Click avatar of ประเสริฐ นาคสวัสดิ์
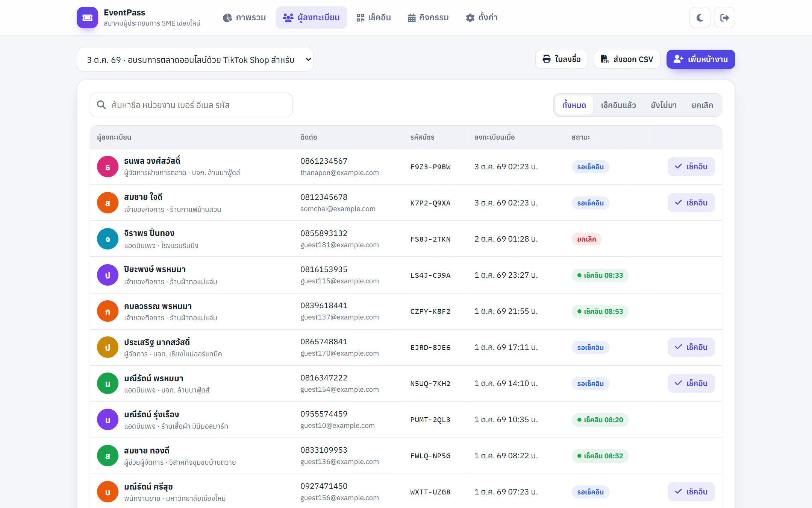Screen dimensions: 812x508 (x=108, y=347)
